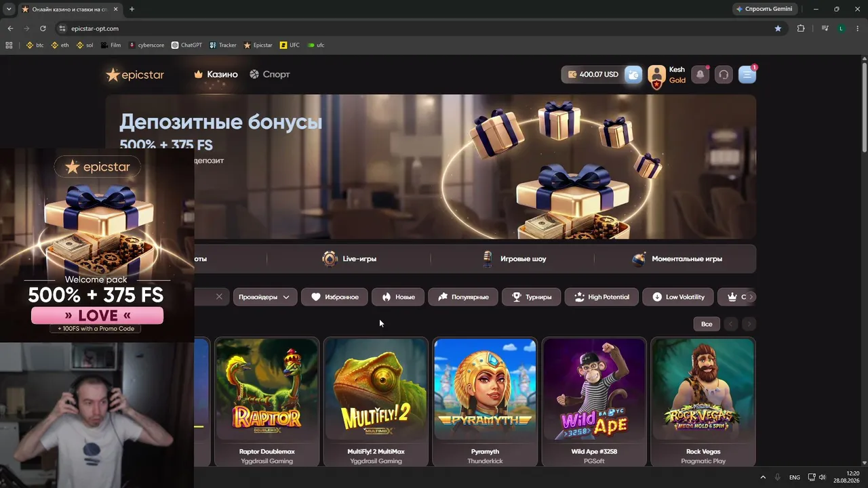The height and width of the screenshot is (488, 868).
Task: Open the Chrome extensions menu
Action: click(x=801, y=28)
